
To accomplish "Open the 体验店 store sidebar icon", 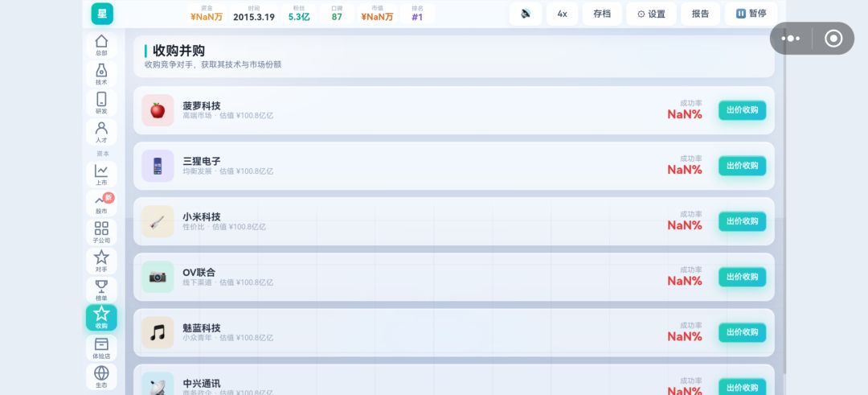I will (x=101, y=348).
